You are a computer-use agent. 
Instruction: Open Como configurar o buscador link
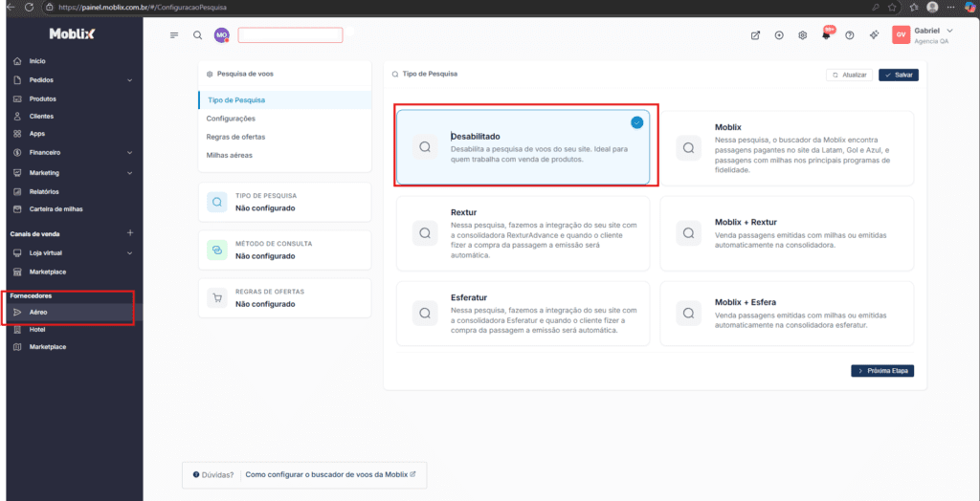pyautogui.click(x=330, y=475)
